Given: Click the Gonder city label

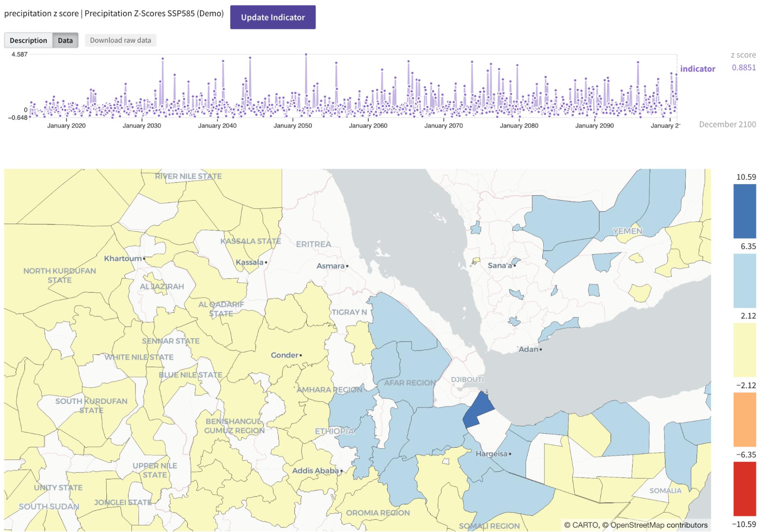Looking at the screenshot, I should coord(284,355).
